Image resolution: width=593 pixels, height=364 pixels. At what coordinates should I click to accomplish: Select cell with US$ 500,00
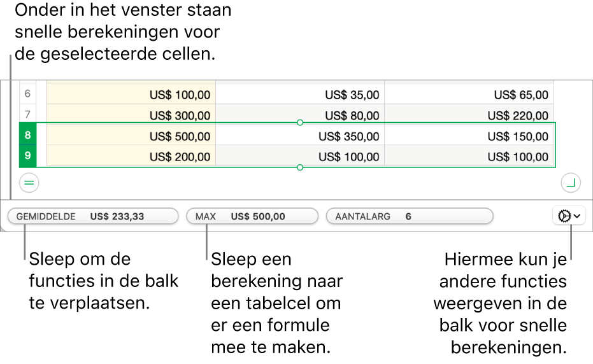131,136
